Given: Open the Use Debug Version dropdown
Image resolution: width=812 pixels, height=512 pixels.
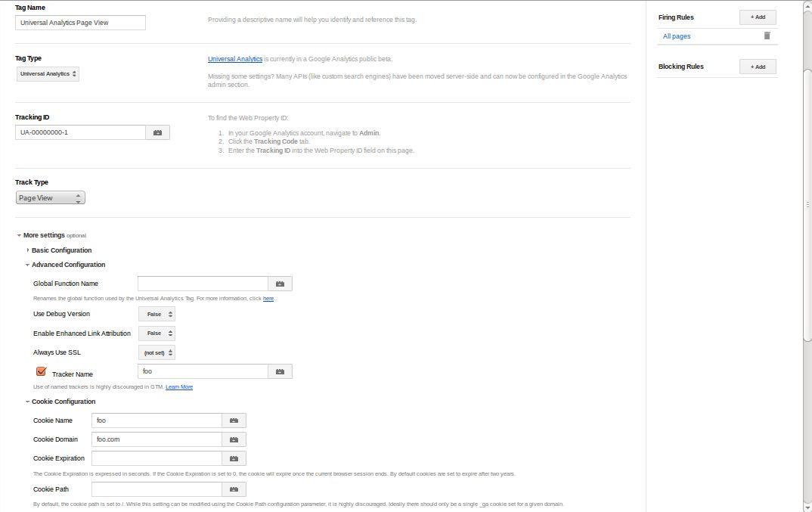Looking at the screenshot, I should 157,314.
